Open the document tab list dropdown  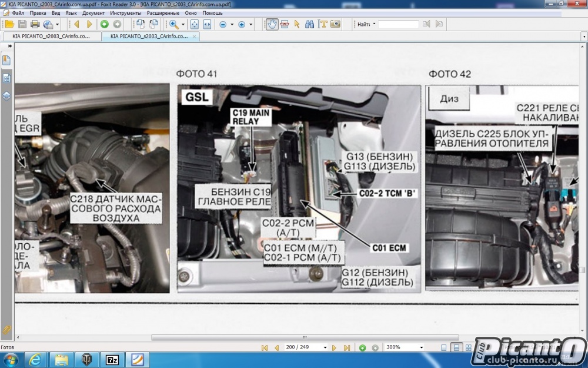(x=584, y=37)
